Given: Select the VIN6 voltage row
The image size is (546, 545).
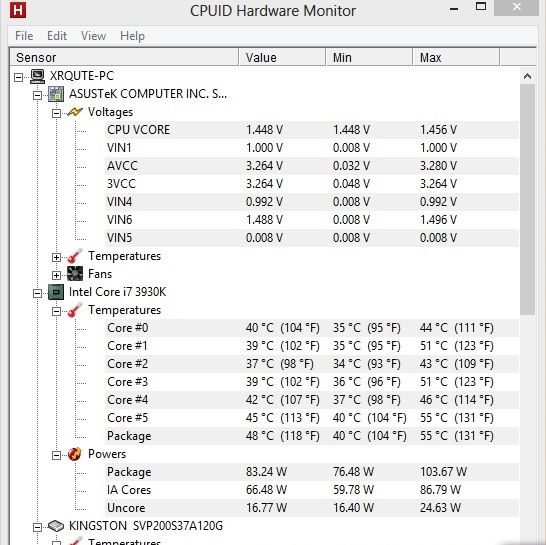Looking at the screenshot, I should [x=312, y=220].
